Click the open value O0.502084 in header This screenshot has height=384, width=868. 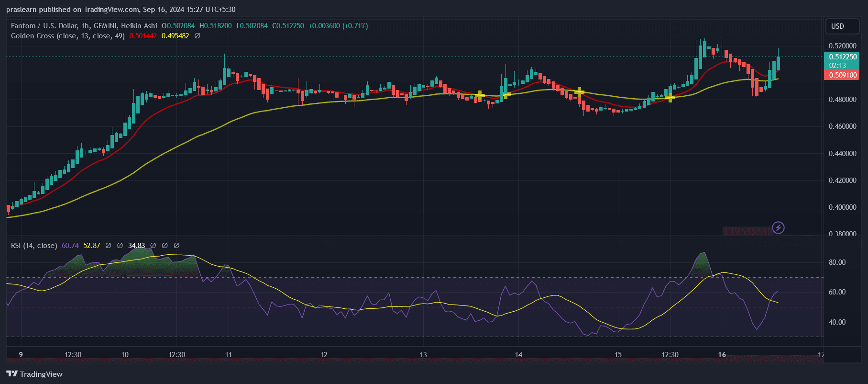(x=178, y=26)
